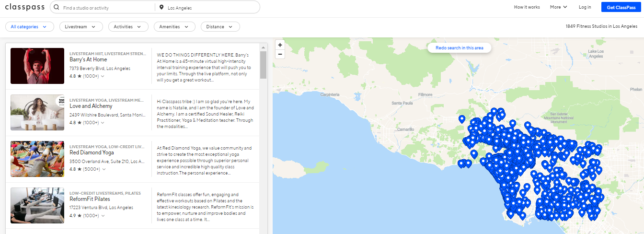Expand Red Diamond Yoga rating chevron
The width and height of the screenshot is (644, 234).
pyautogui.click(x=103, y=169)
